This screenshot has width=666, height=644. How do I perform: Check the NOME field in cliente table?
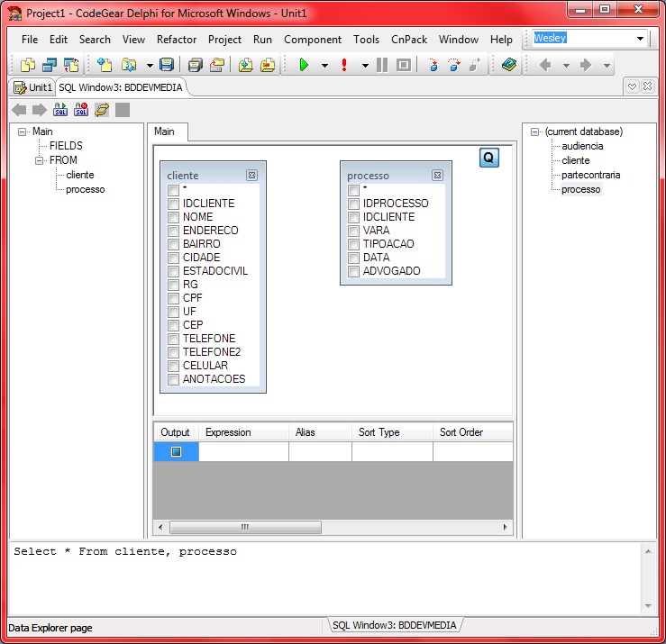(174, 217)
